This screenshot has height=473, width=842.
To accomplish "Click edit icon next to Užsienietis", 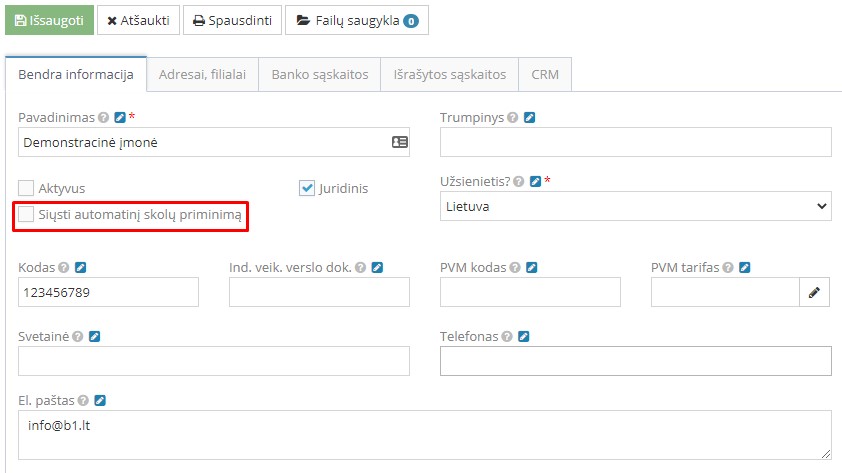I will coord(535,181).
